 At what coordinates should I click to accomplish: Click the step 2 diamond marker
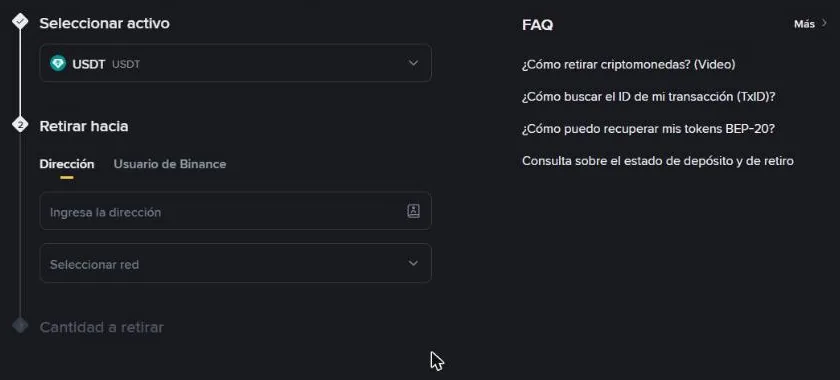tap(20, 125)
